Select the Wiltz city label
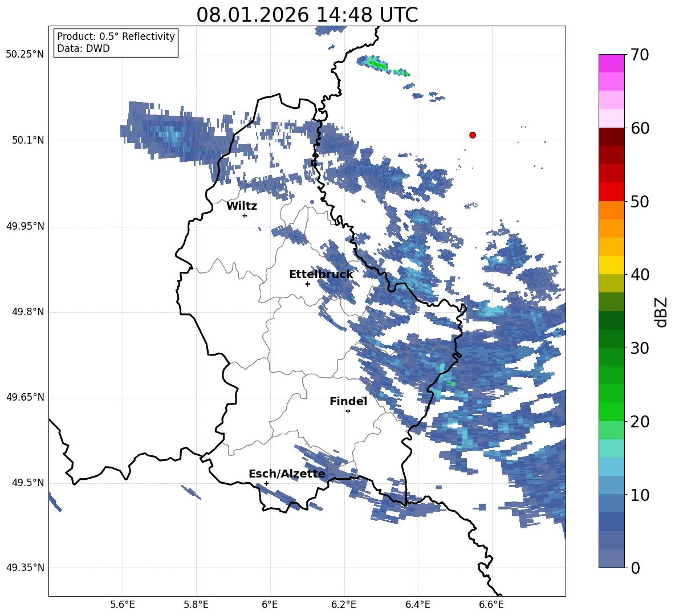The height and width of the screenshot is (616, 675). coord(242,206)
